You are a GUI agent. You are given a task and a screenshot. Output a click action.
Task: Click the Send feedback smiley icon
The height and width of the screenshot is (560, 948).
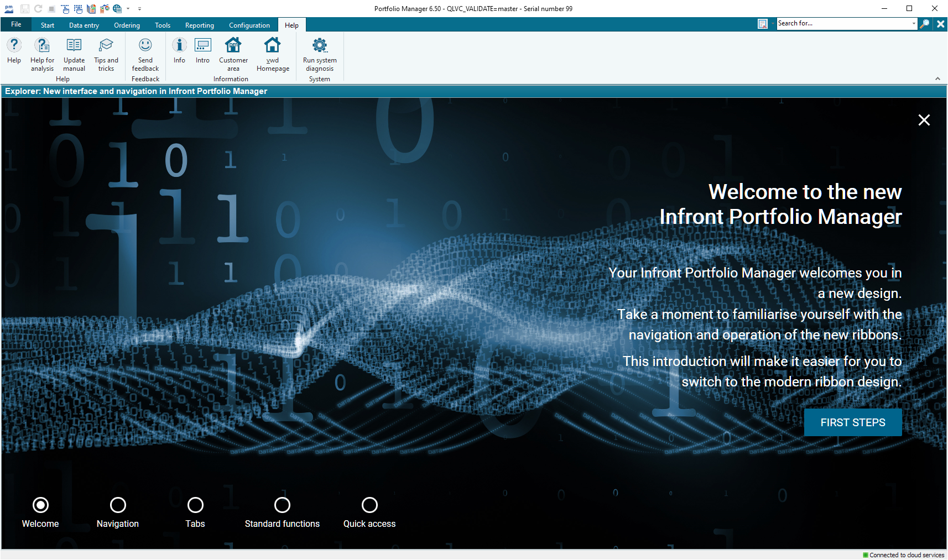click(145, 46)
